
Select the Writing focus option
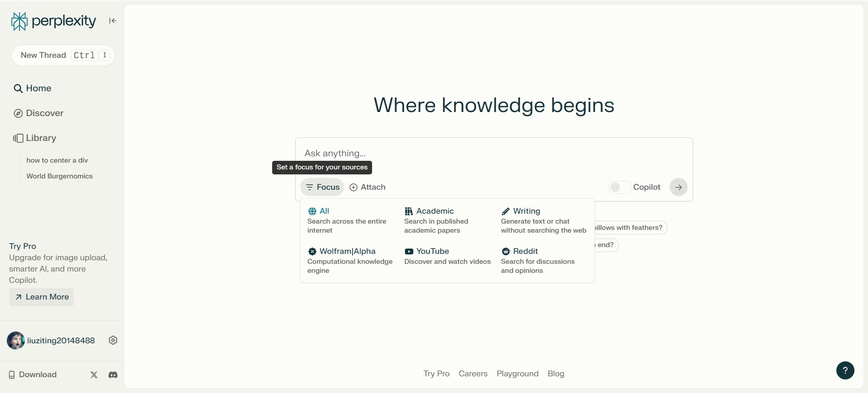click(544, 220)
